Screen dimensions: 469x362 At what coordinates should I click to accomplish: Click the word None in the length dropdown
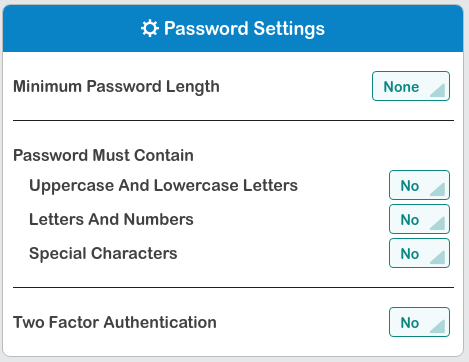pos(401,87)
